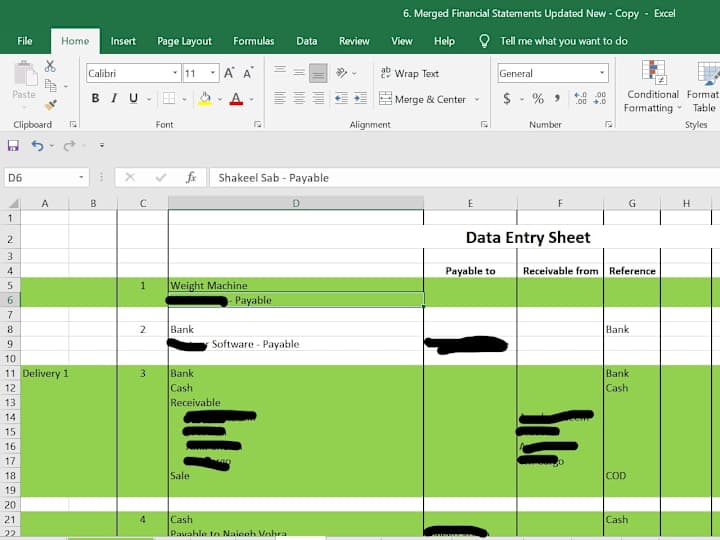Switch to Data tab
The image size is (720, 540).
click(307, 41)
